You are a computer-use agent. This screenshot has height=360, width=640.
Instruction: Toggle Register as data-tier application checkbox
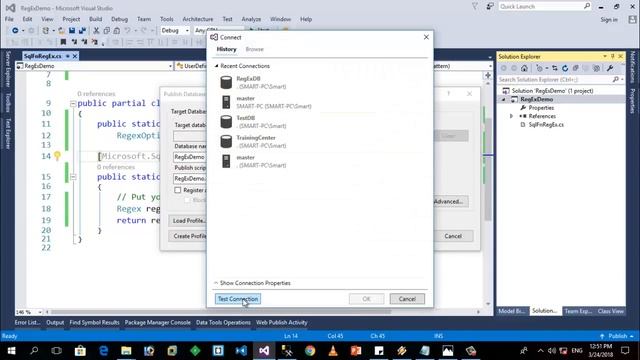[178, 190]
